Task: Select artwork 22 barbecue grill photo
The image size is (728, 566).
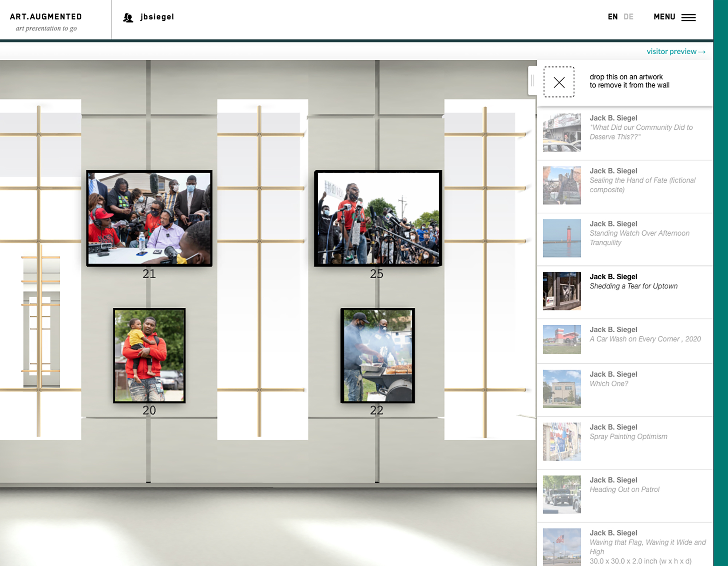Action: pyautogui.click(x=377, y=355)
